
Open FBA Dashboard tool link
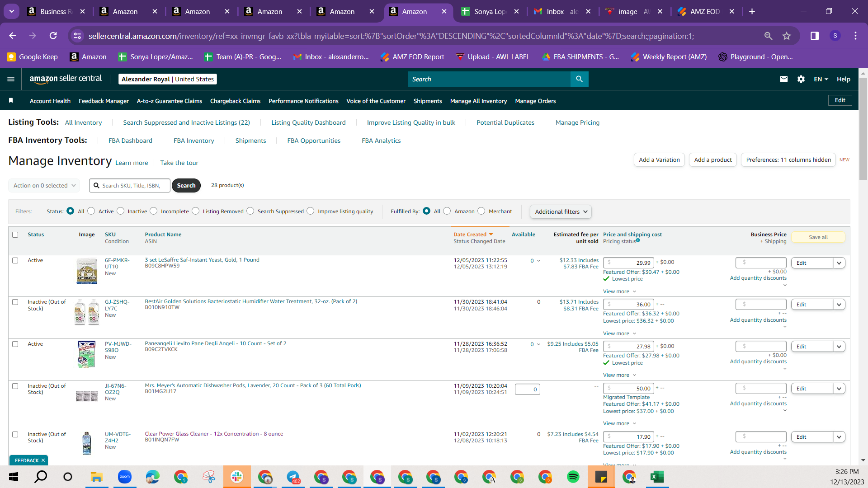click(x=130, y=141)
